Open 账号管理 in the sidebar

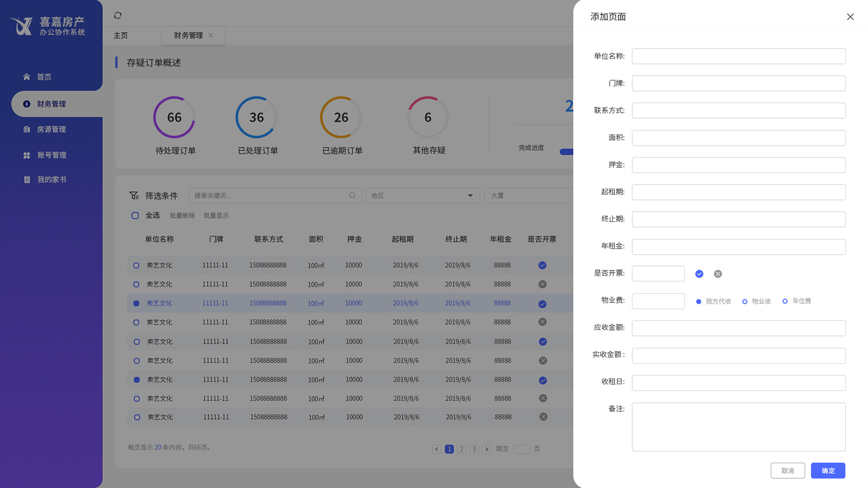tap(51, 155)
